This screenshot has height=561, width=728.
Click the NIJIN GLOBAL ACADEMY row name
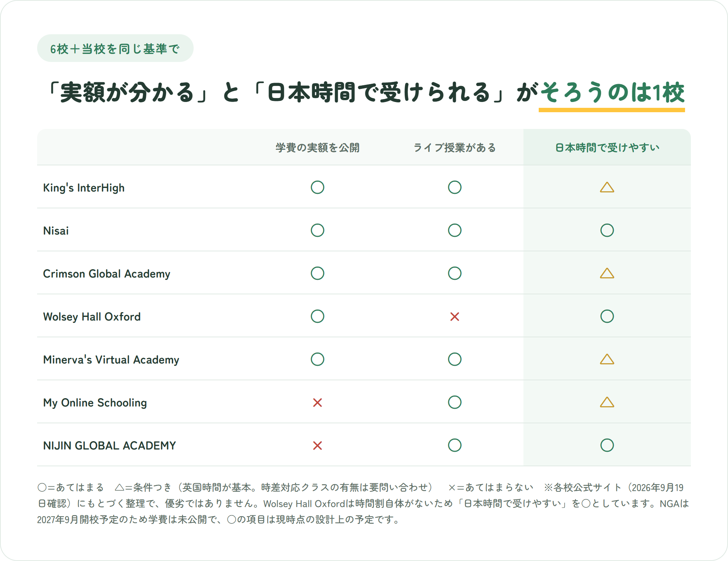(110, 446)
